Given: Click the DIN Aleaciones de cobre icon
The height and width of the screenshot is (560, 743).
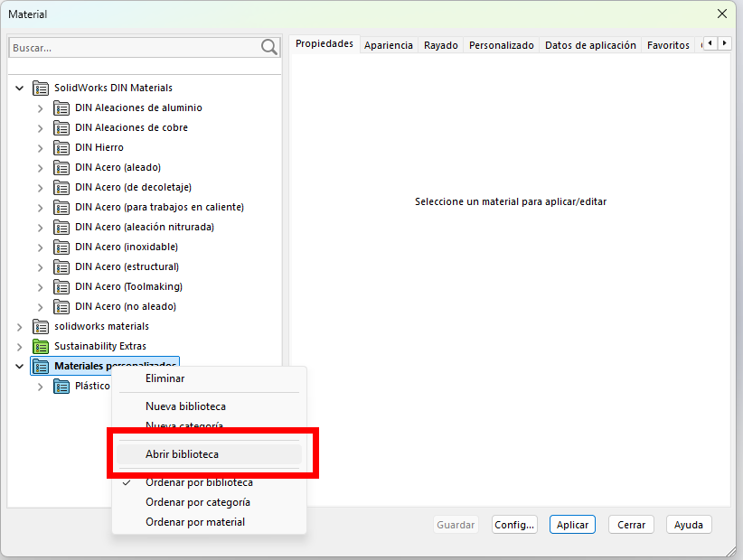Looking at the screenshot, I should [x=61, y=127].
